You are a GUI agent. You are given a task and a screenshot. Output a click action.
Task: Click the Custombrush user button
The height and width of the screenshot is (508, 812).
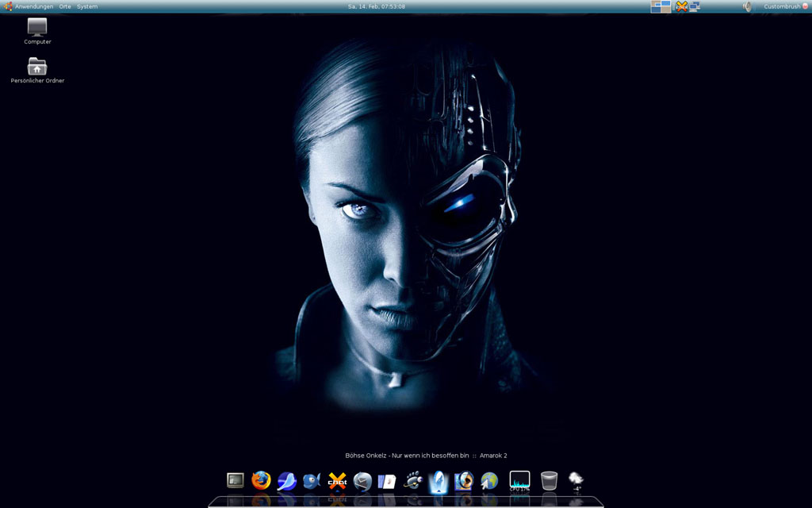tap(782, 6)
